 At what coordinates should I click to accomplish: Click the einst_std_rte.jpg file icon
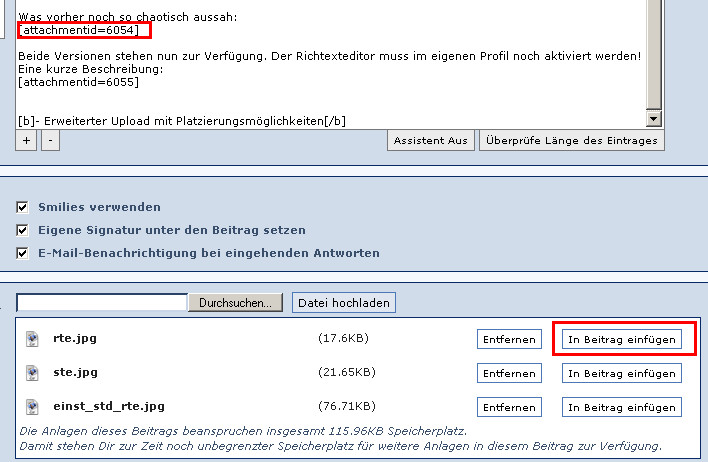click(32, 407)
